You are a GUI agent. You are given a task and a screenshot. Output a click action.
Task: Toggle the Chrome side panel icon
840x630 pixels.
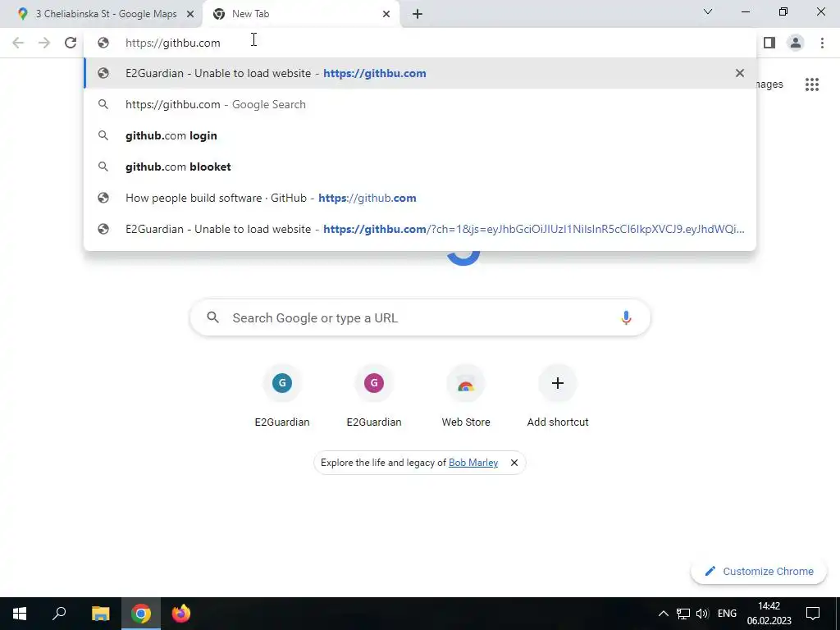769,43
